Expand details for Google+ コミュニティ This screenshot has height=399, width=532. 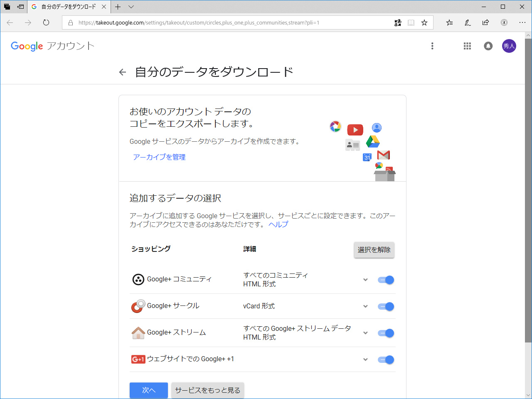pyautogui.click(x=365, y=279)
